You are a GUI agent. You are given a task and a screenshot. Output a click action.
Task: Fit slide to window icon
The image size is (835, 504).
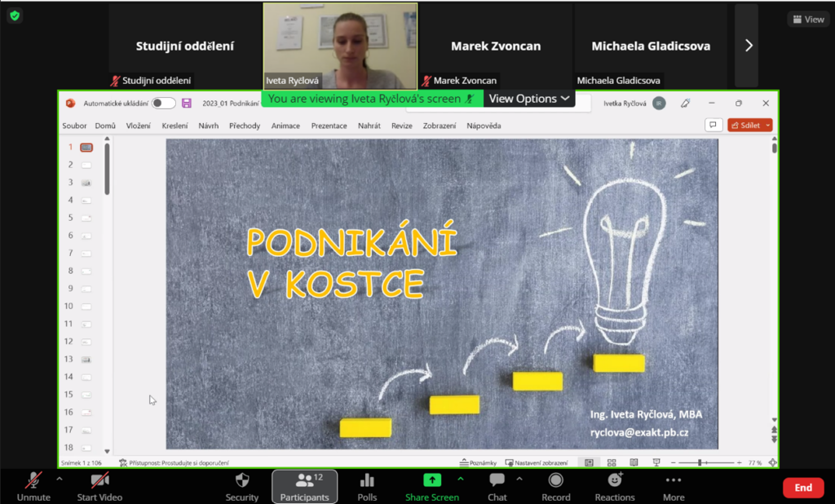pos(773,463)
